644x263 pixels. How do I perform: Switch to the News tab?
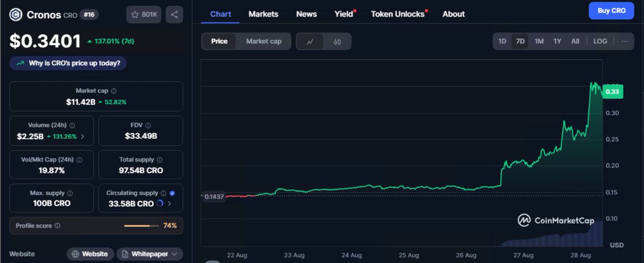[306, 14]
